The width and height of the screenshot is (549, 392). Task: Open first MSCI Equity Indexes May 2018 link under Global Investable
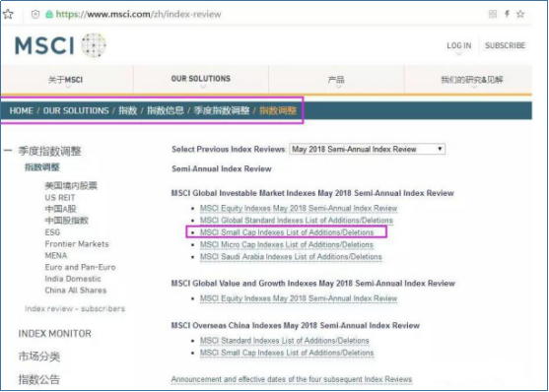(x=299, y=208)
